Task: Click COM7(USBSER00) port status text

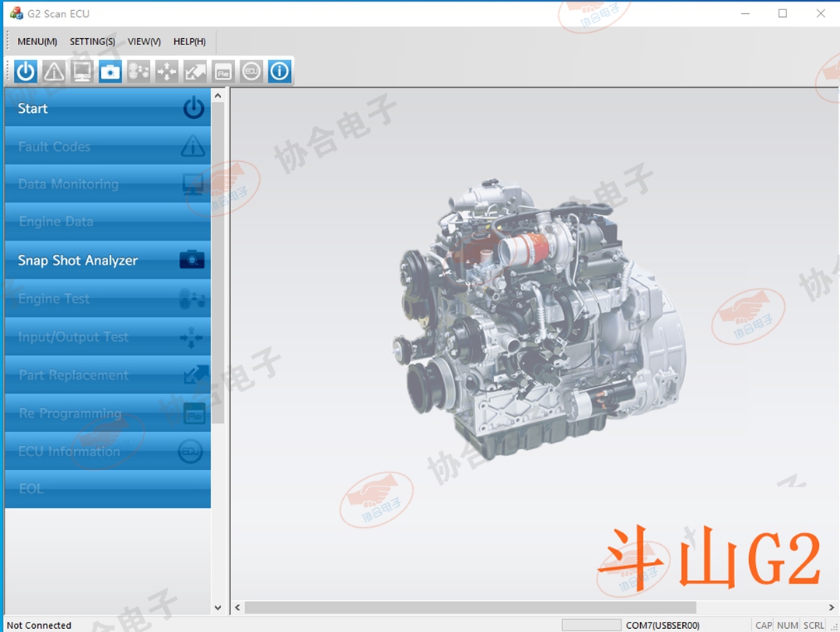Action: point(662,625)
